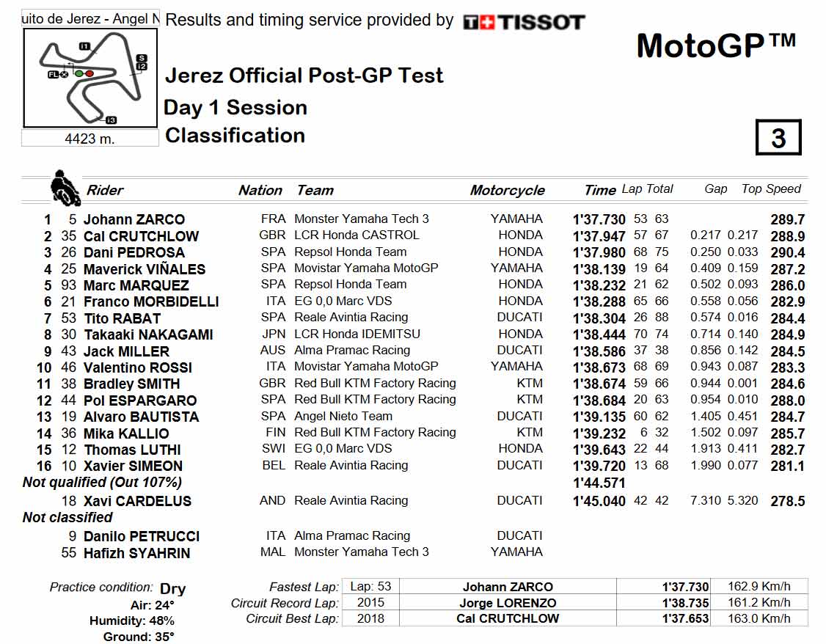Click the boxed number 3 session badge

click(x=778, y=137)
